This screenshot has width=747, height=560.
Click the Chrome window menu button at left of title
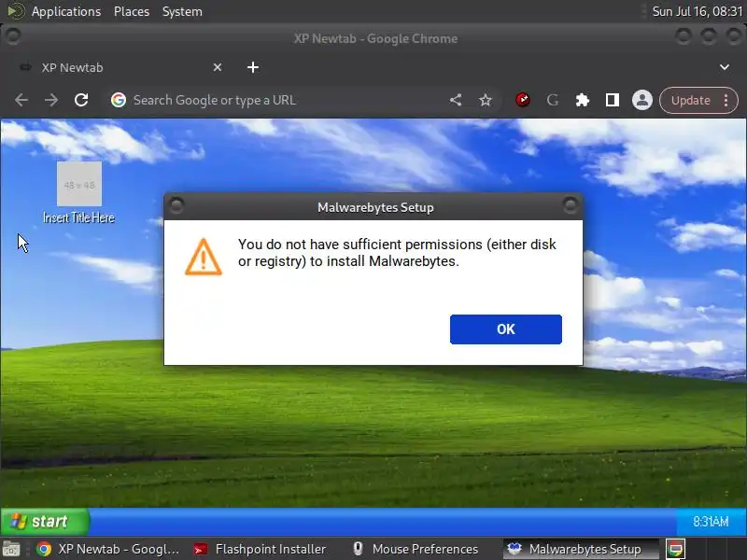click(13, 35)
